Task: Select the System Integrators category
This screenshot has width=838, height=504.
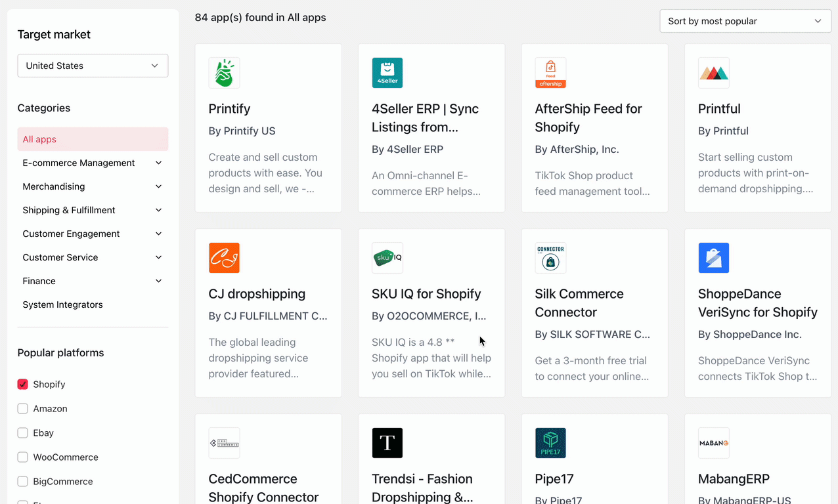Action: click(63, 304)
